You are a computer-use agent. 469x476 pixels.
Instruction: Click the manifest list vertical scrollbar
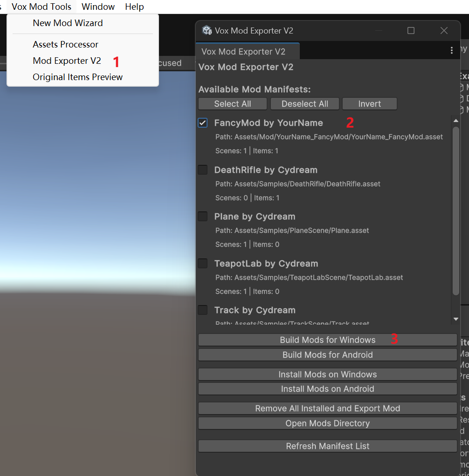tap(456, 210)
